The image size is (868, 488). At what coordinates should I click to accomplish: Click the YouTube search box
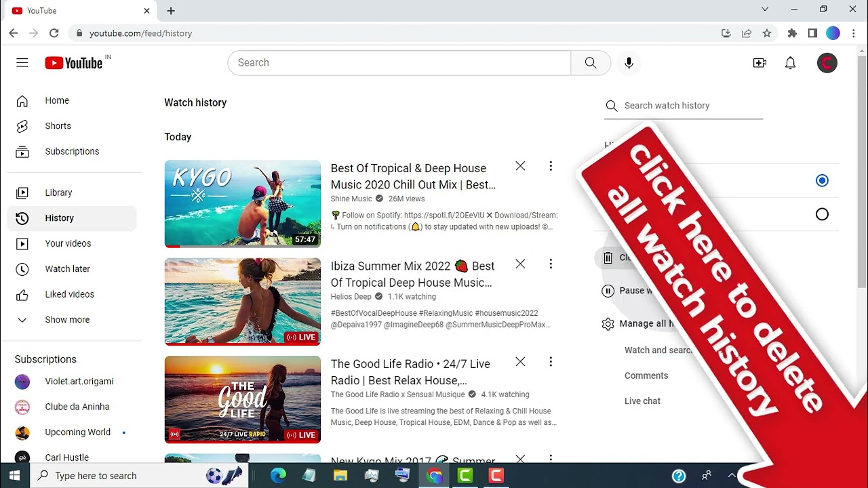coord(399,63)
